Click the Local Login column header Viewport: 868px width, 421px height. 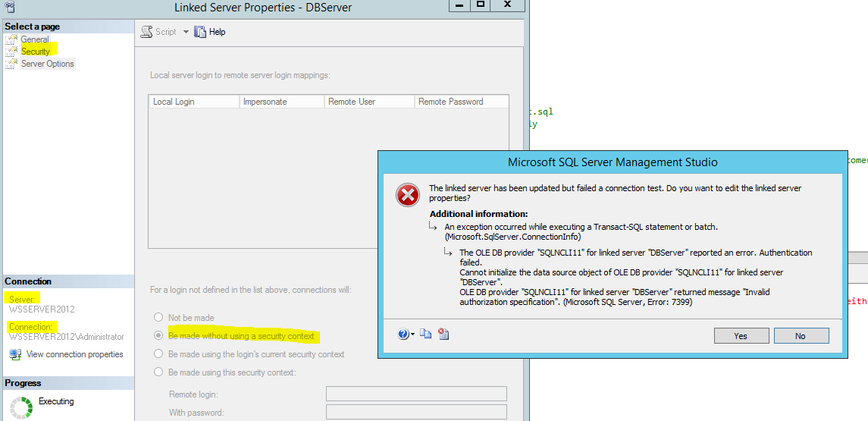coord(194,102)
